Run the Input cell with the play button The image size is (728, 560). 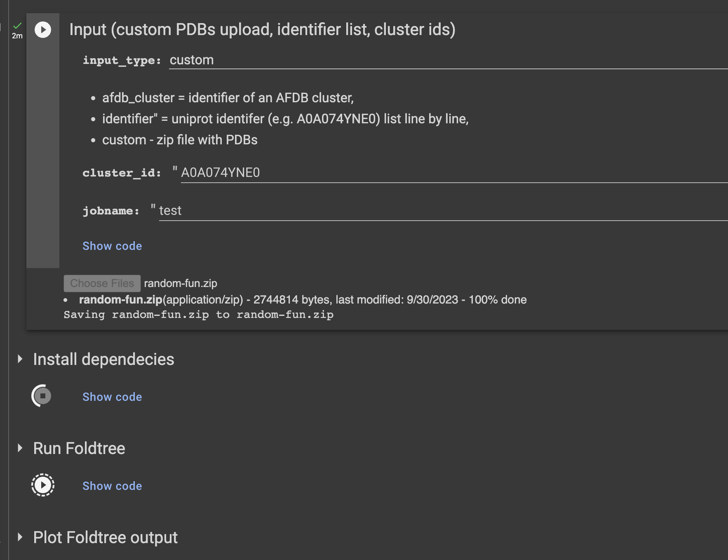42,29
